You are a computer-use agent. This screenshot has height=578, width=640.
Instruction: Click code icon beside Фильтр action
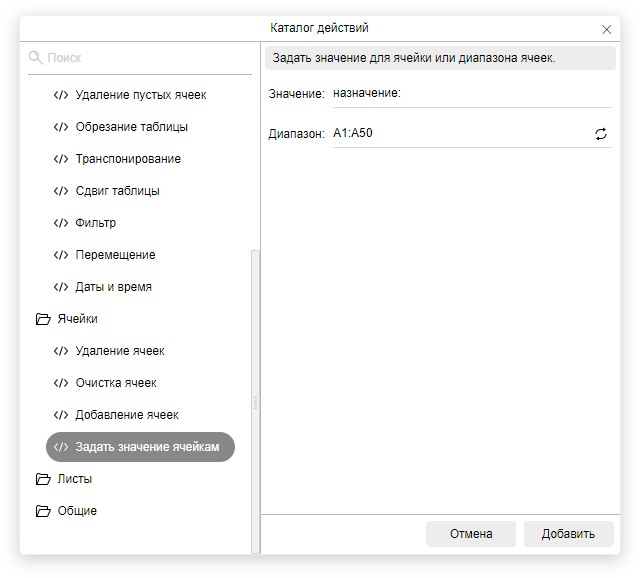click(60, 223)
